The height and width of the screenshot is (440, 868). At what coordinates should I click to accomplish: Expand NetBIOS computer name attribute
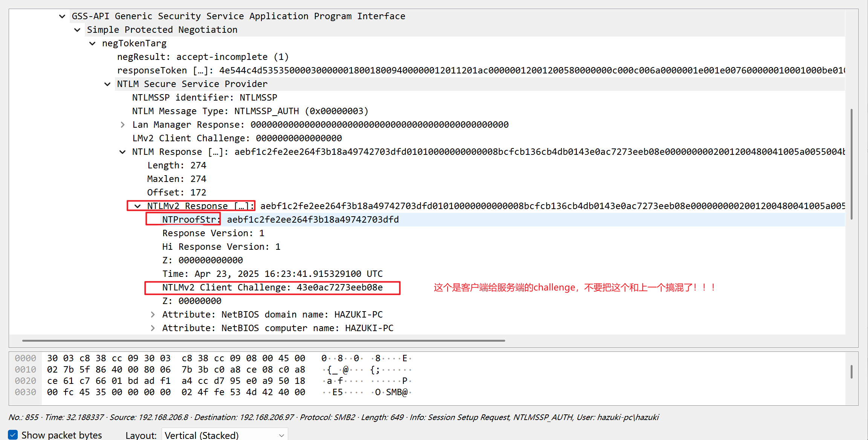pos(153,328)
